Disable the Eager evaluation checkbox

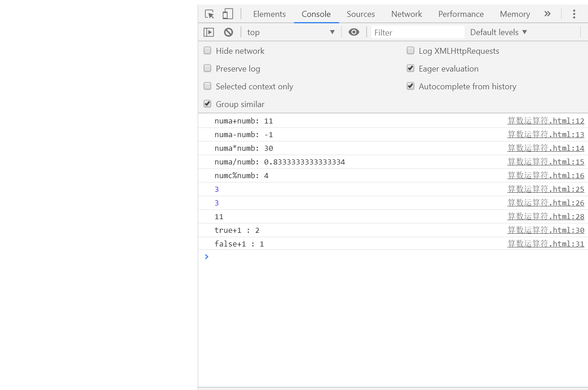click(410, 68)
